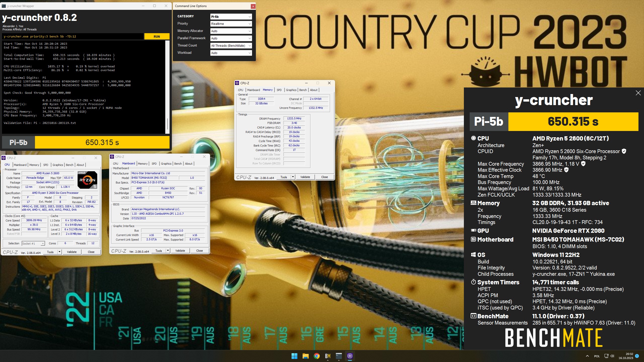Open File Explorer from the taskbar
644x362 pixels.
tap(305, 356)
